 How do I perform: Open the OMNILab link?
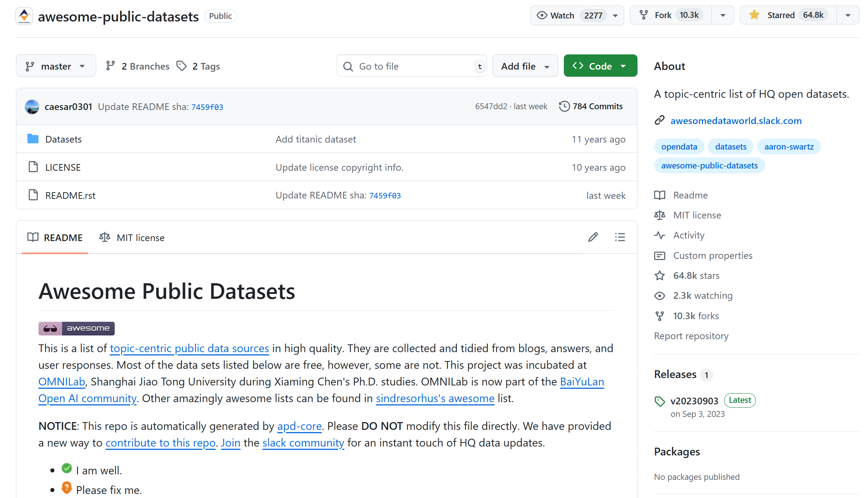62,382
